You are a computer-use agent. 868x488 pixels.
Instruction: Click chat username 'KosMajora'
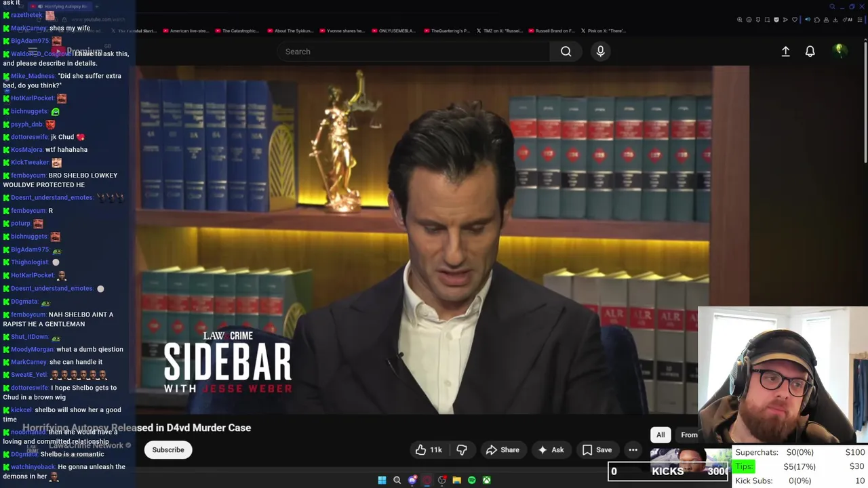[26, 150]
